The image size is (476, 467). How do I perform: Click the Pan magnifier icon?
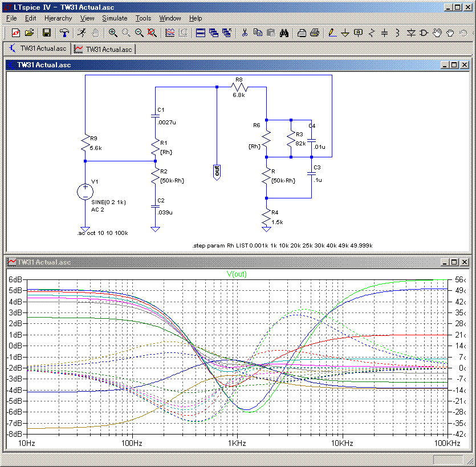126,33
